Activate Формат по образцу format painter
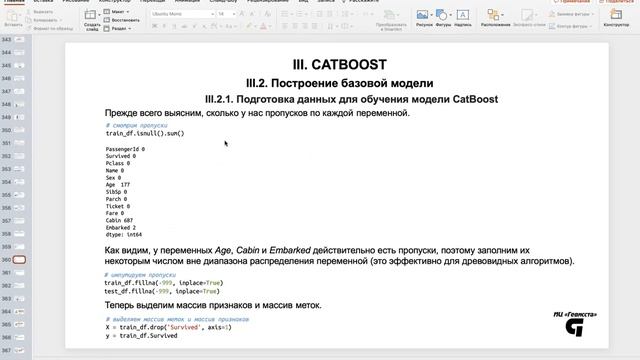 click(49, 29)
